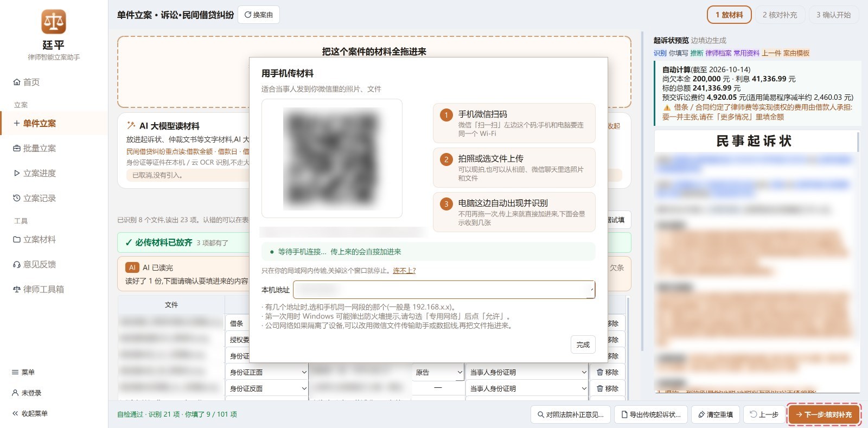868x428 pixels.
Task: Click 对照法院补正意见 search button
Action: (x=571, y=414)
